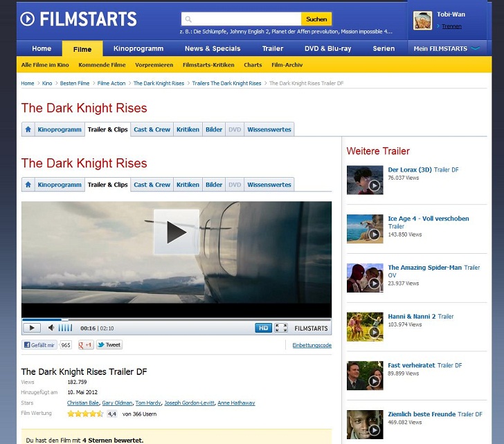Play the Fast verheiratet trailer thumbnail
This screenshot has width=504, height=444.
point(365,376)
